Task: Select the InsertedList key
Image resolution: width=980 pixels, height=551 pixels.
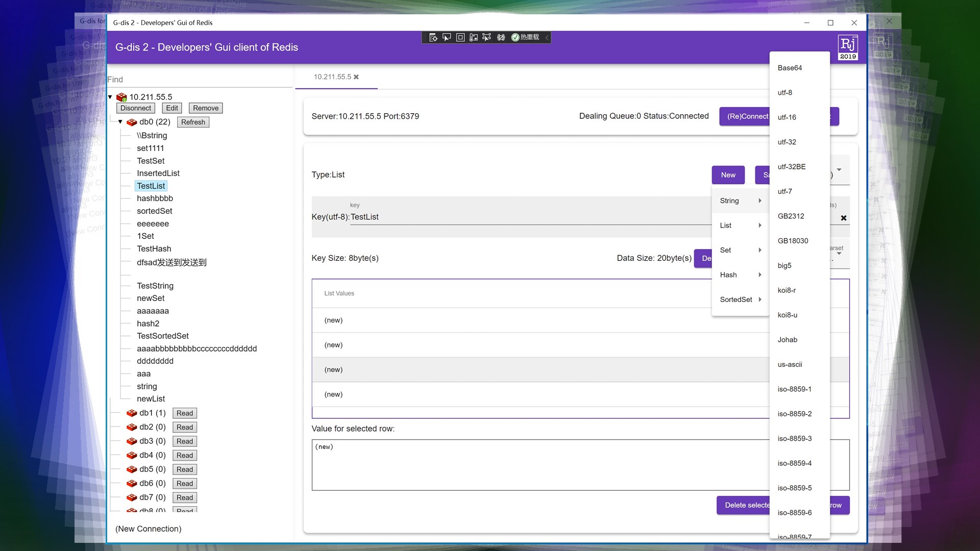Action: [x=158, y=173]
